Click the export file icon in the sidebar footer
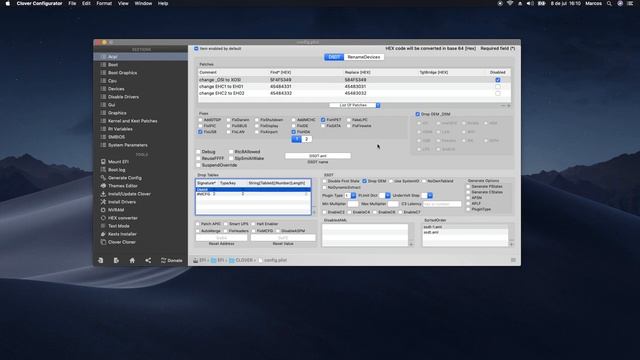640x360 pixels. click(x=116, y=260)
